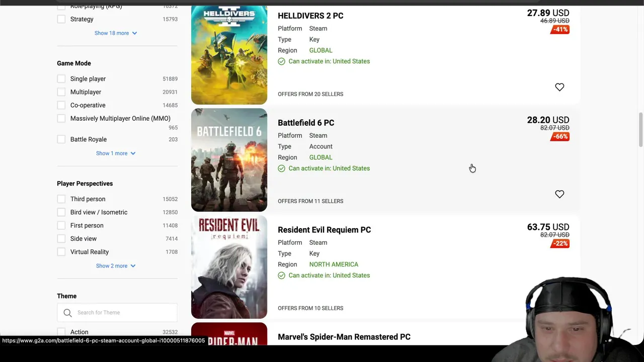Image resolution: width=644 pixels, height=362 pixels.
Task: Expand Show 2 more player perspectives
Action: click(116, 266)
